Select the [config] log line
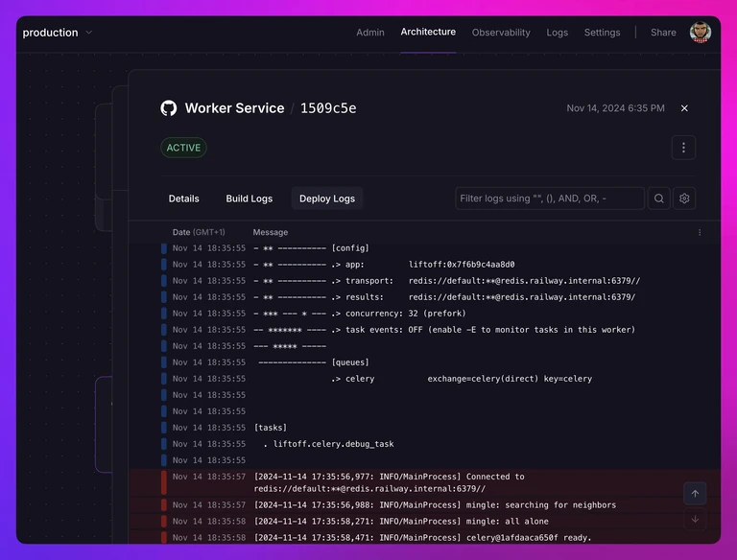This screenshot has width=737, height=560. point(424,248)
